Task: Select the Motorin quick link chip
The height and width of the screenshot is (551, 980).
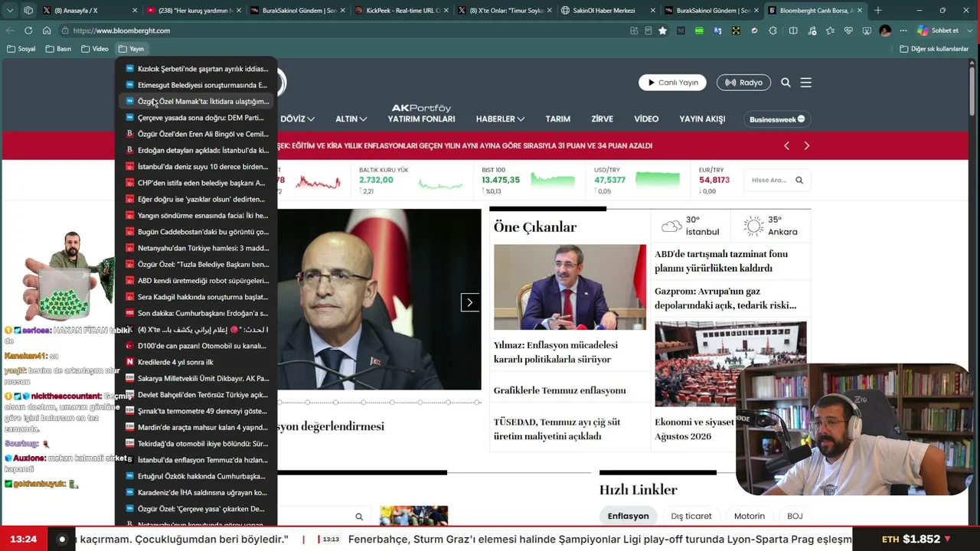Action: pyautogui.click(x=750, y=516)
